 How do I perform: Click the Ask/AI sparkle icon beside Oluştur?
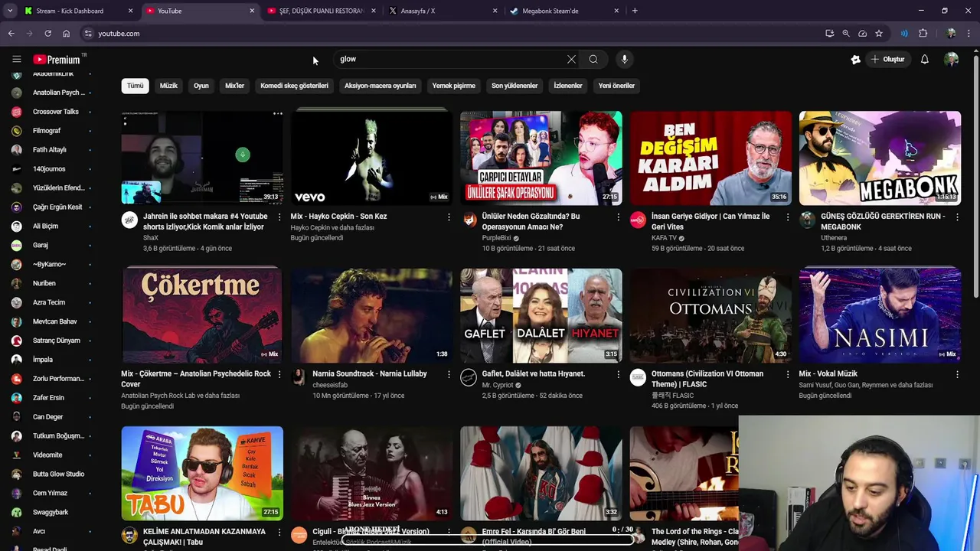coord(855,59)
